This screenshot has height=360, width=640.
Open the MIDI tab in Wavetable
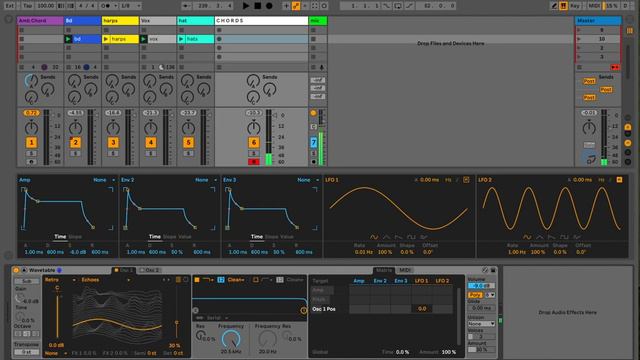[405, 270]
